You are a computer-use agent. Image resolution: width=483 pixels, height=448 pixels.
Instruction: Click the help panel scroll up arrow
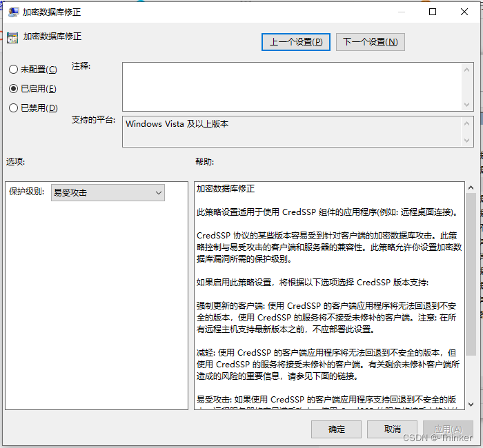click(x=471, y=187)
